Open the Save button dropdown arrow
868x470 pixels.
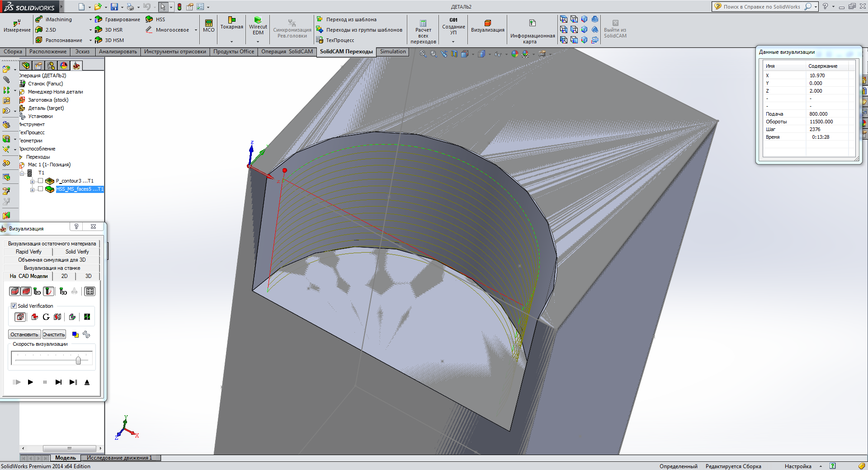point(122,7)
